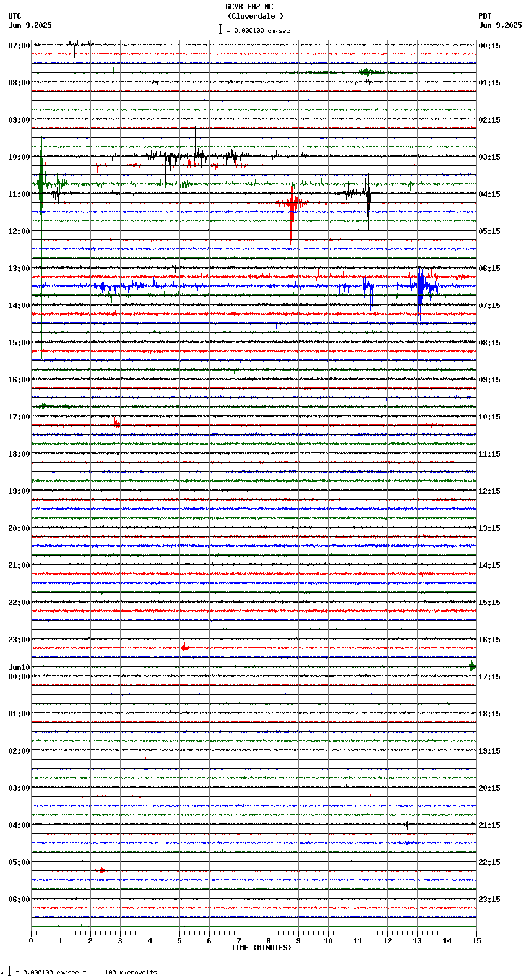Click the minute 15 tick label on axis
526x980 pixels.
pos(476,941)
